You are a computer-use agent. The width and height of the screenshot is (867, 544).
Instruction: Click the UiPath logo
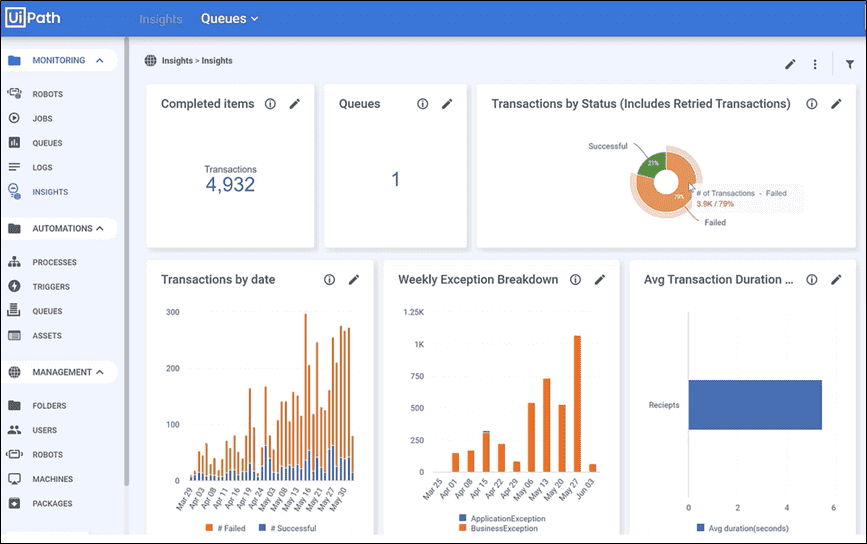(33, 18)
